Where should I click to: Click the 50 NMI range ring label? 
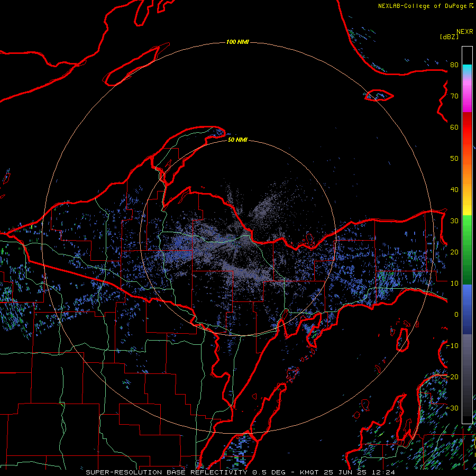pos(237,140)
